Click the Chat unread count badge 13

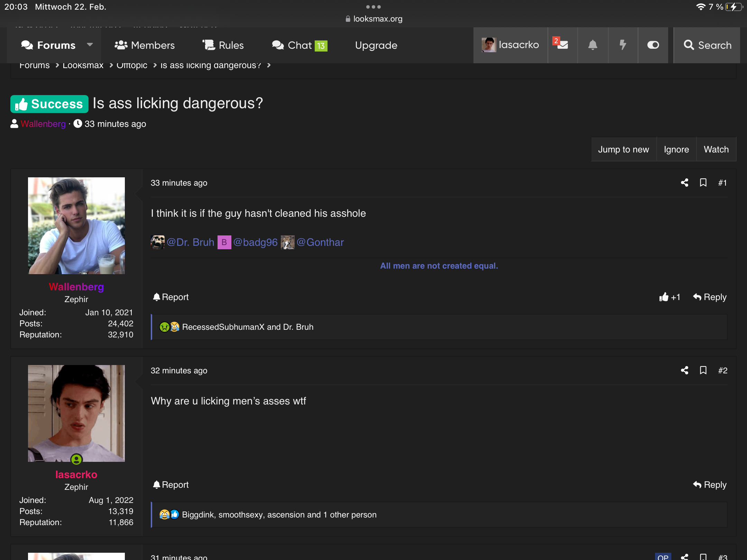coord(321,46)
